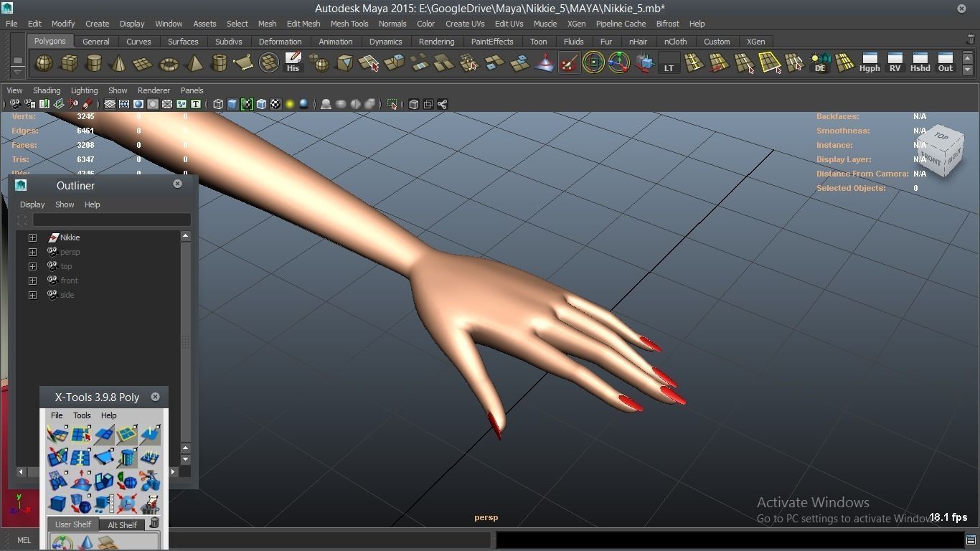
Task: Click the green-ringed yellow circle shelf icon
Action: coord(593,63)
